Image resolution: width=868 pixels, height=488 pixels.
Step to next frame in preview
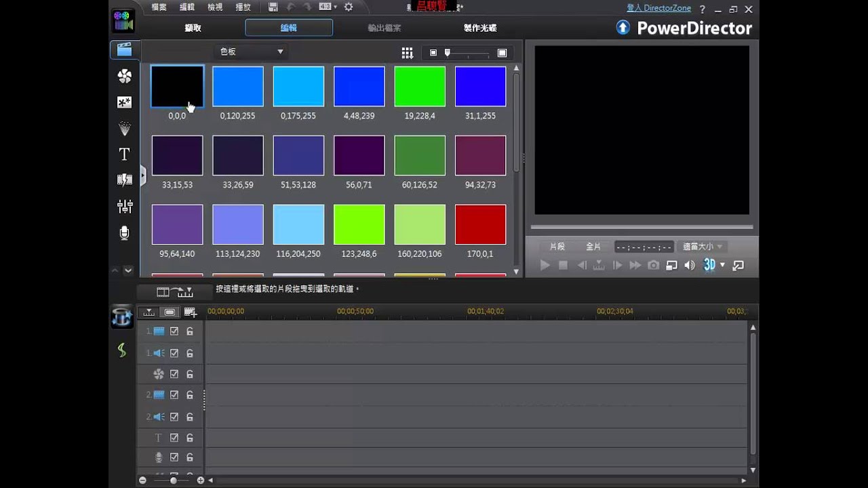tap(617, 265)
